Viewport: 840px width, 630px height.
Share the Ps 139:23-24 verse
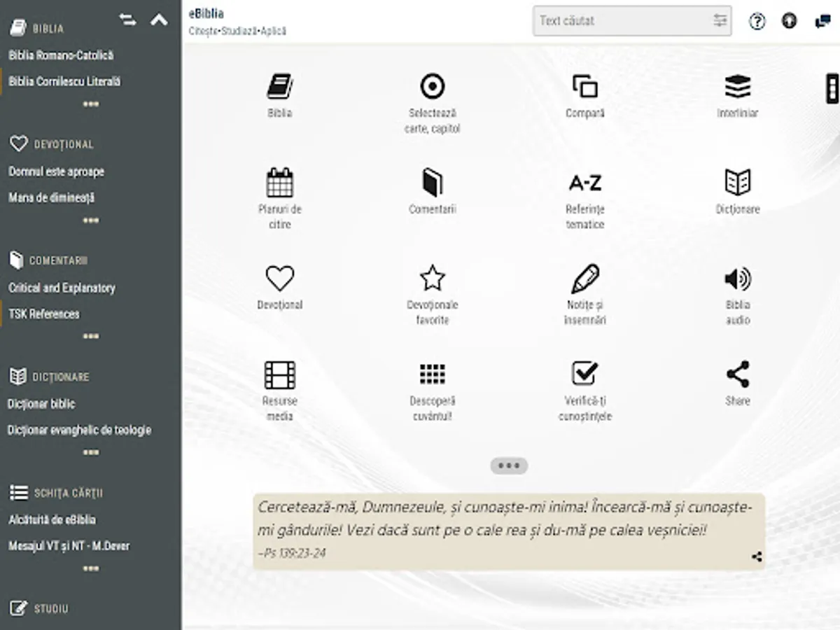point(757,557)
